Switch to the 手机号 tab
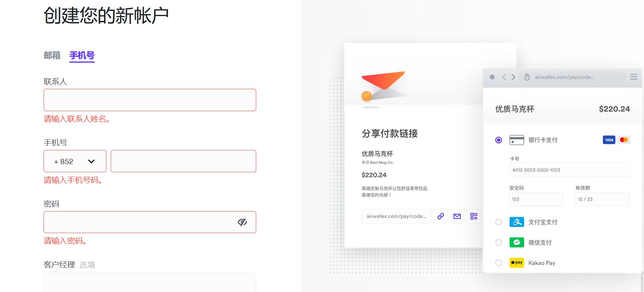The width and height of the screenshot is (644, 292). (82, 55)
